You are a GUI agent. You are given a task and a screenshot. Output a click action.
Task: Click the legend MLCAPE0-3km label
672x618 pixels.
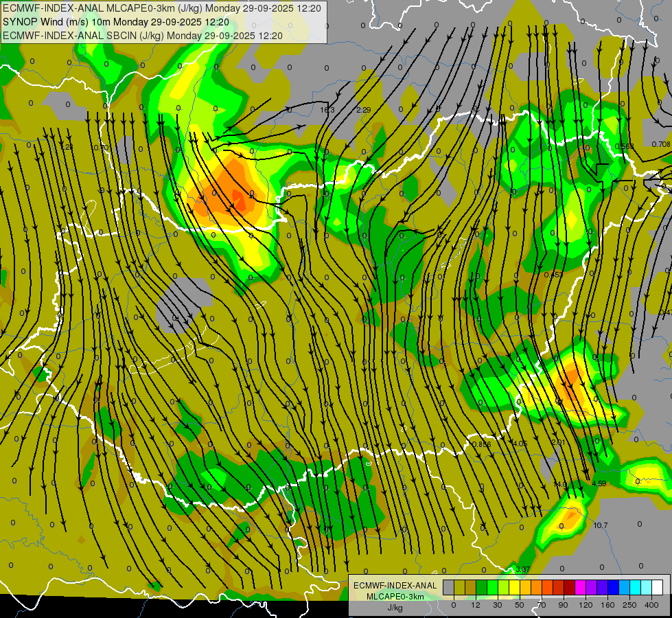click(x=395, y=597)
